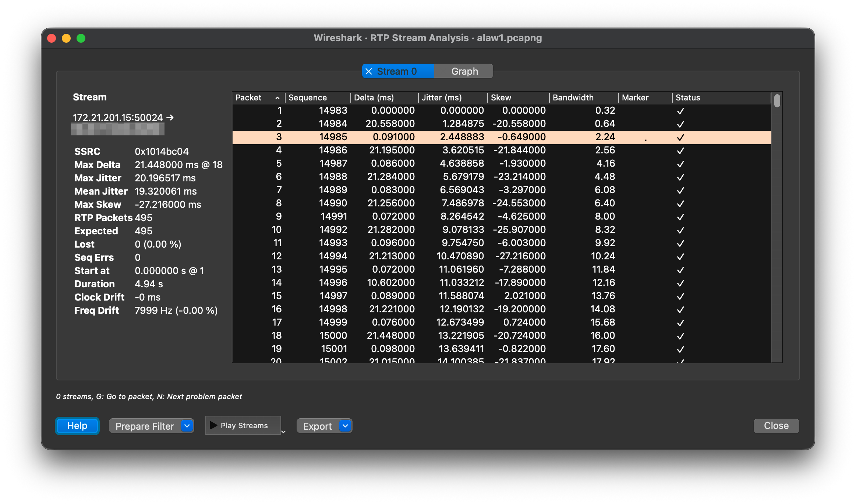
Task: Click status checkmark for packet 11
Action: 680,243
